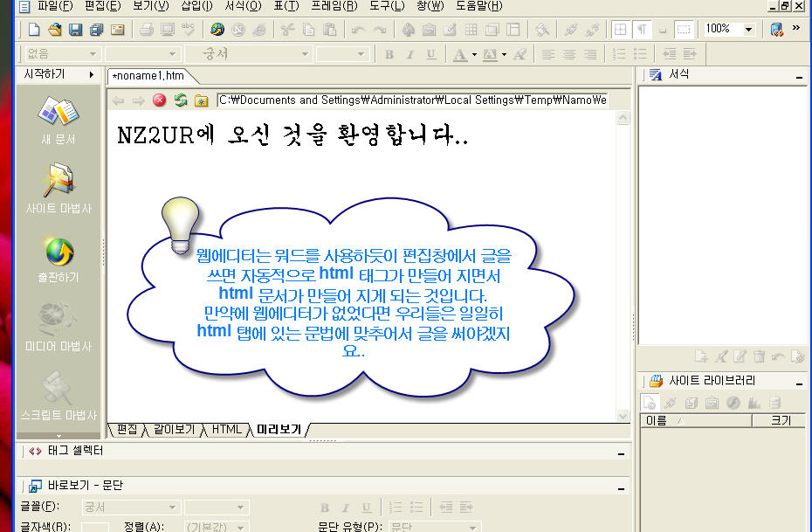Image resolution: width=812 pixels, height=532 pixels.
Task: Click the Print icon in the toolbar
Action: tap(147, 29)
